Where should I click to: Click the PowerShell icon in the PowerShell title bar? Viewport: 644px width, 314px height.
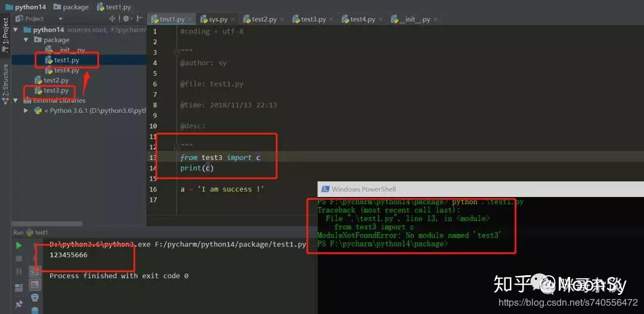(326, 189)
